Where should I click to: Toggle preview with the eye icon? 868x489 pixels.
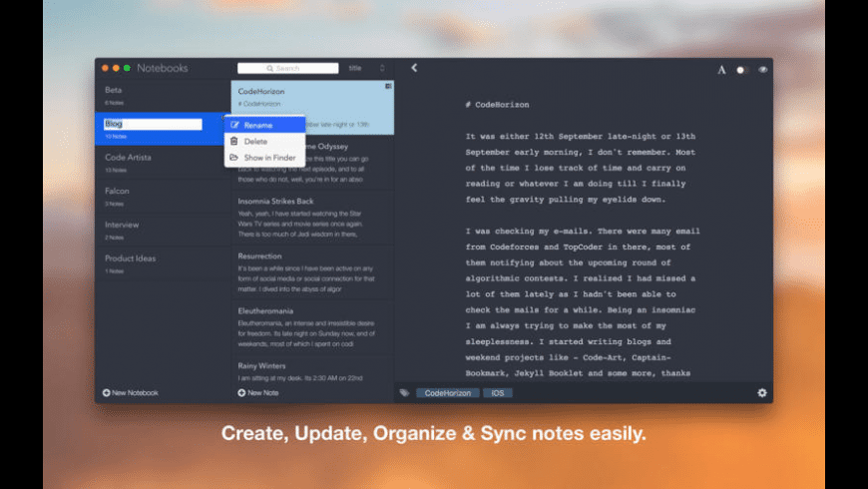pyautogui.click(x=763, y=70)
